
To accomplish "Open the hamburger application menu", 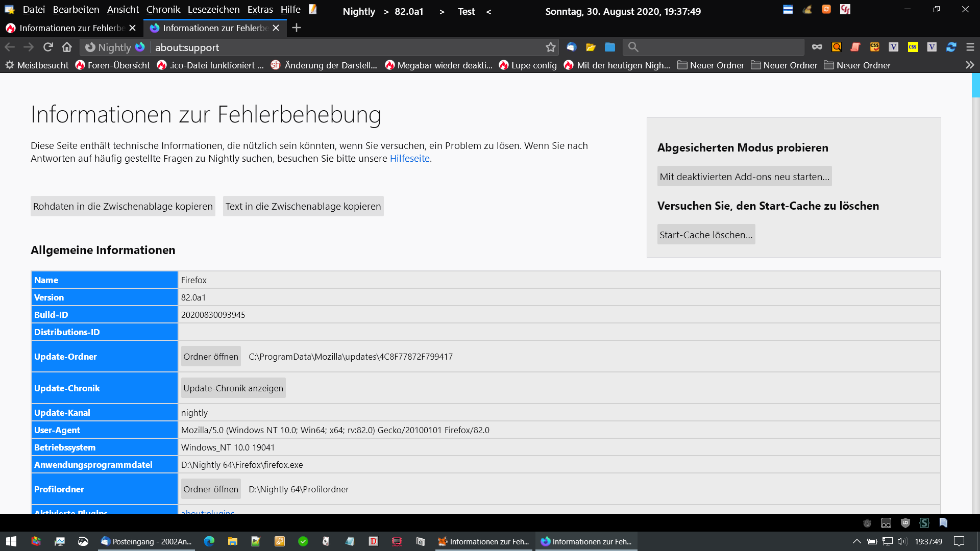I will (970, 47).
